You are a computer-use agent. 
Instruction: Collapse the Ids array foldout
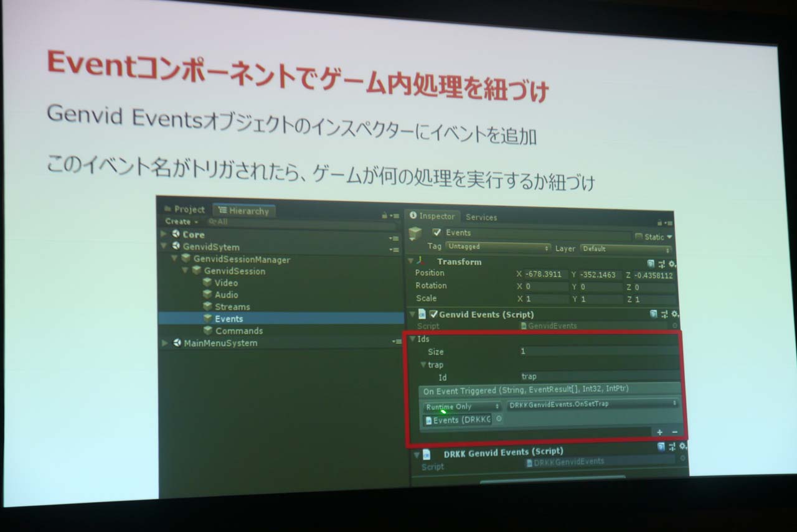coord(412,339)
